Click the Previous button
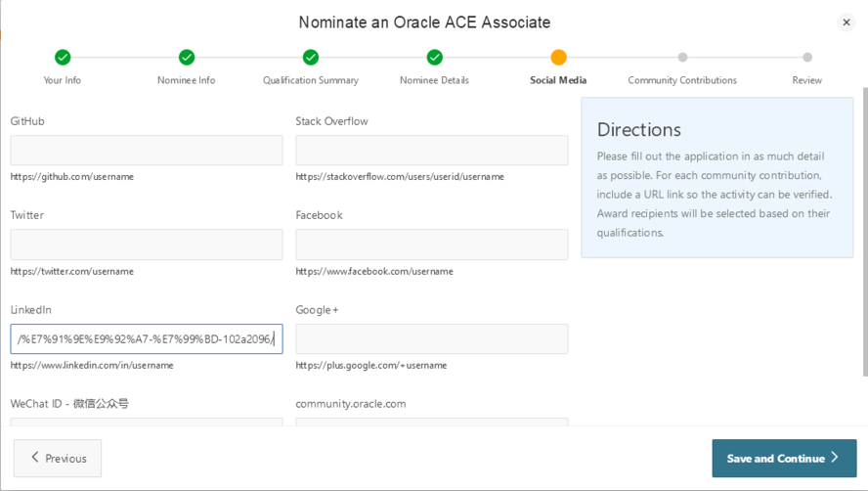The width and height of the screenshot is (868, 491). click(x=58, y=458)
